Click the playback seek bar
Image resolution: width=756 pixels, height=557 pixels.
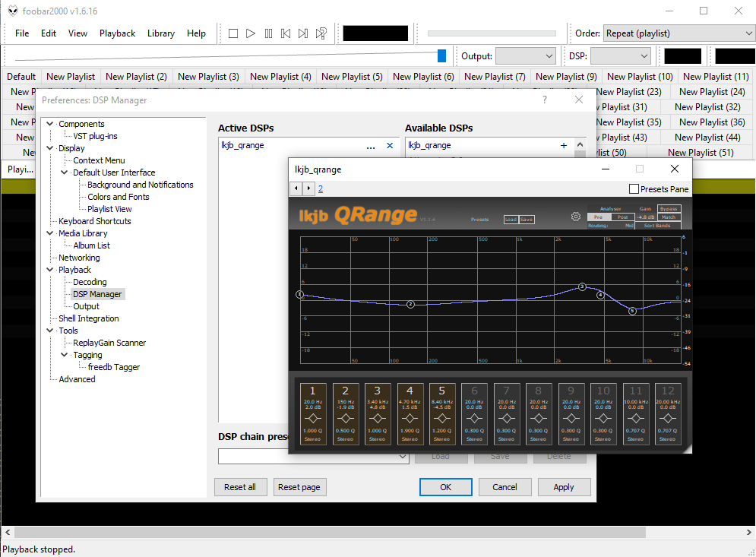pyautogui.click(x=492, y=33)
